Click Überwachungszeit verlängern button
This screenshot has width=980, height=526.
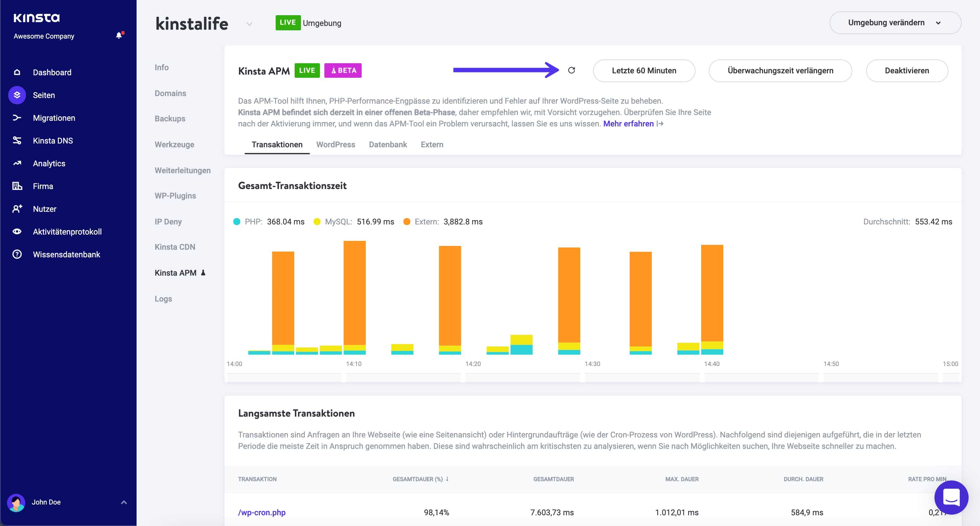pyautogui.click(x=780, y=70)
